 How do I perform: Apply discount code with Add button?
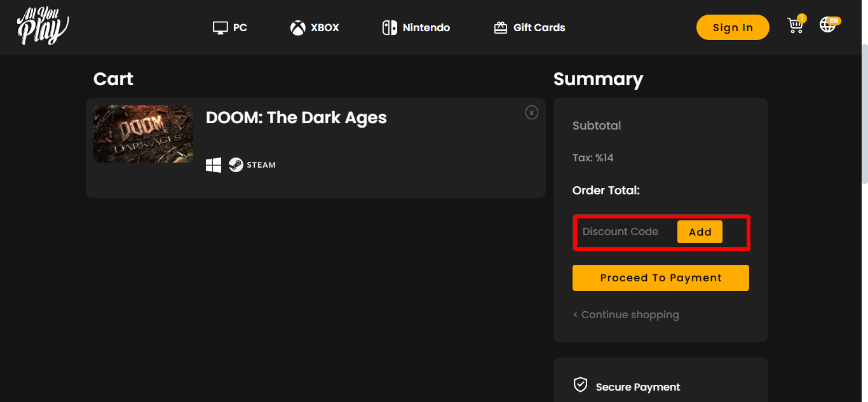[x=700, y=232]
